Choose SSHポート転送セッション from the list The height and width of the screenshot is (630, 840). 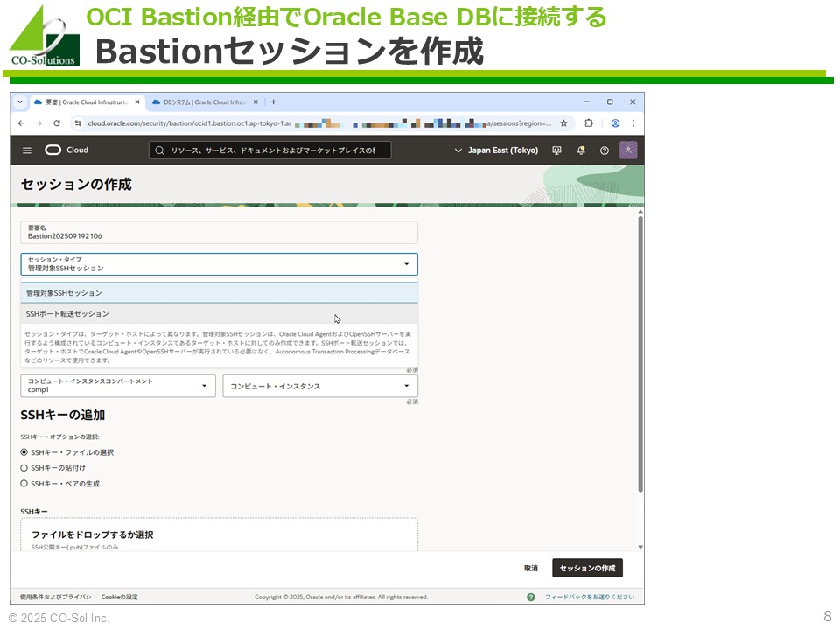pyautogui.click(x=219, y=314)
